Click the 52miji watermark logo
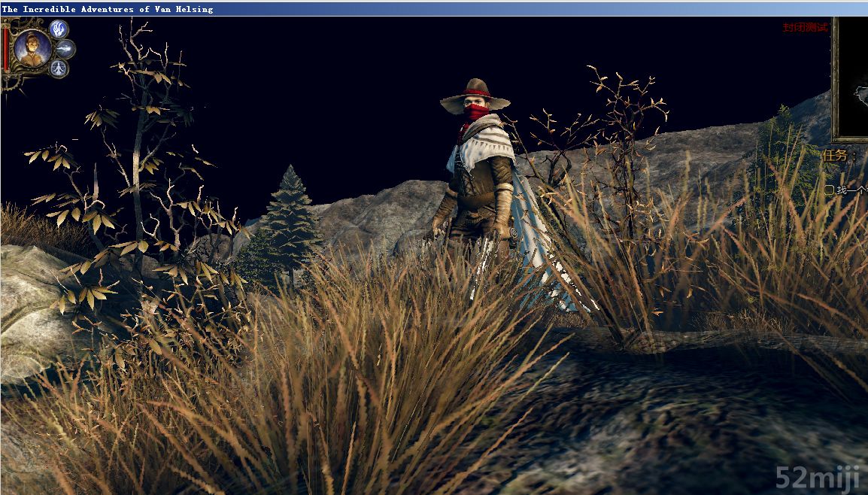 818,478
